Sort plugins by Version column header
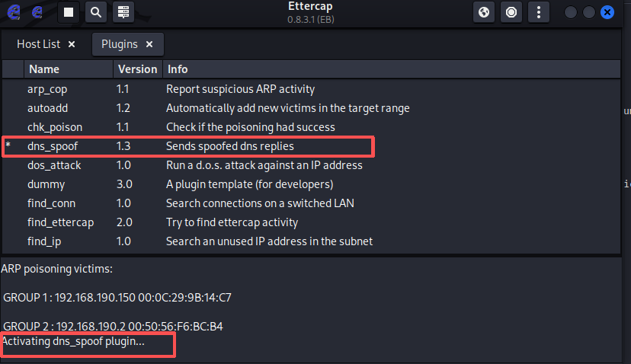Viewport: 631px width, 364px height. [x=137, y=69]
